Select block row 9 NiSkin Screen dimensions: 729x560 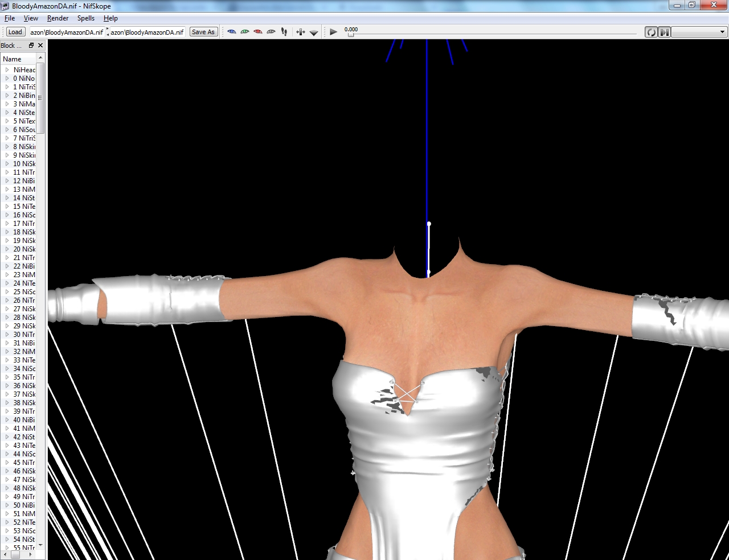point(19,155)
